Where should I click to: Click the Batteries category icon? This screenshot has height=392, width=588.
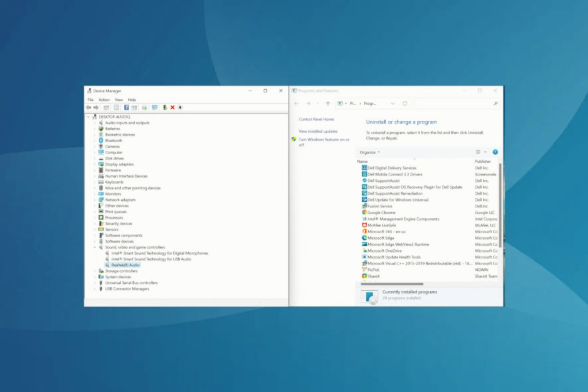101,129
